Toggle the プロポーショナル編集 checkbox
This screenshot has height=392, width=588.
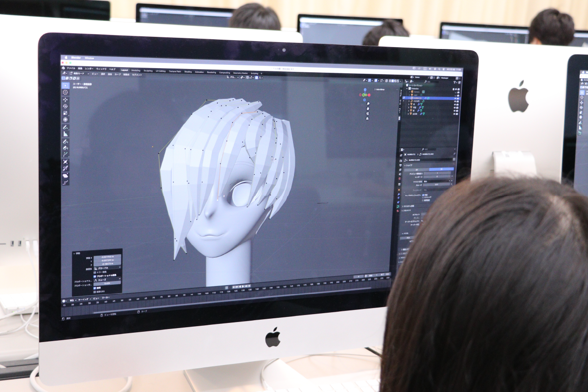[95, 276]
